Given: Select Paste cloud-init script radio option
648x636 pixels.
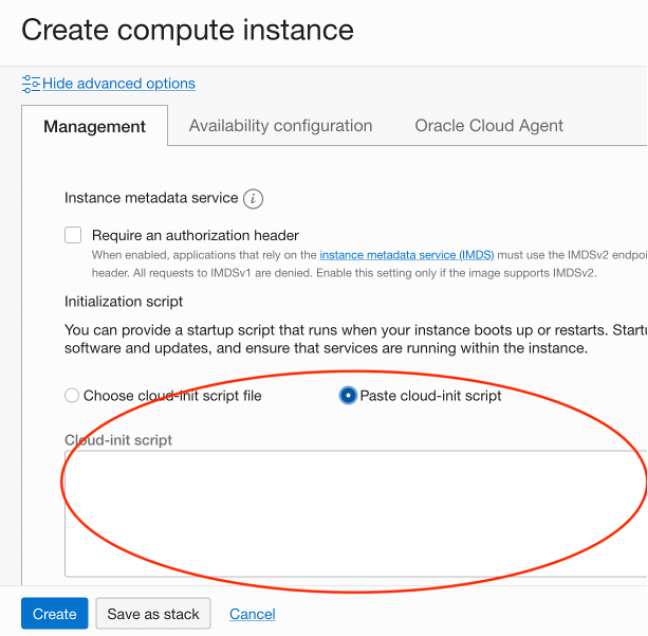Looking at the screenshot, I should point(348,395).
